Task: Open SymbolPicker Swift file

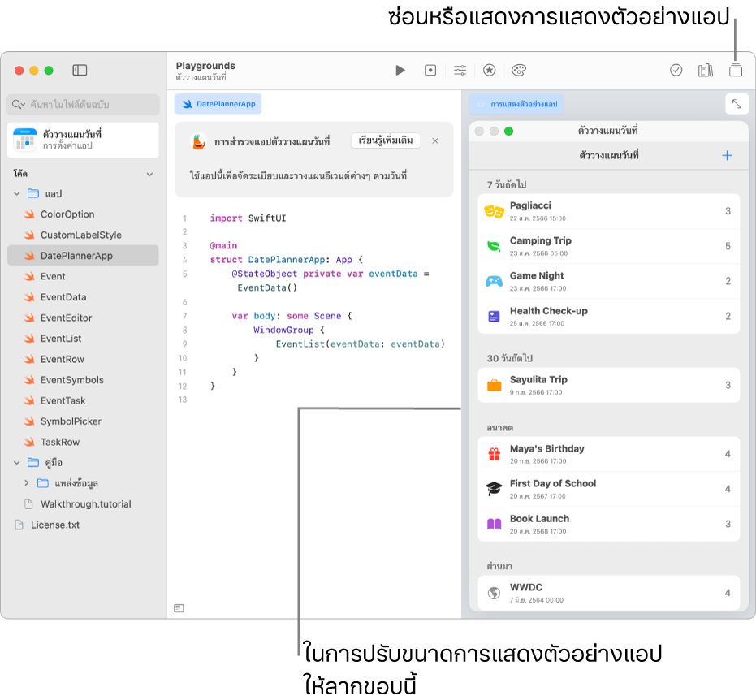Action: click(x=83, y=421)
